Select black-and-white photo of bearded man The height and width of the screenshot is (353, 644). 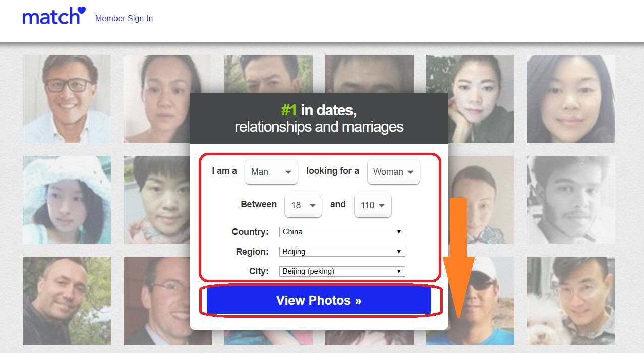[x=571, y=200]
